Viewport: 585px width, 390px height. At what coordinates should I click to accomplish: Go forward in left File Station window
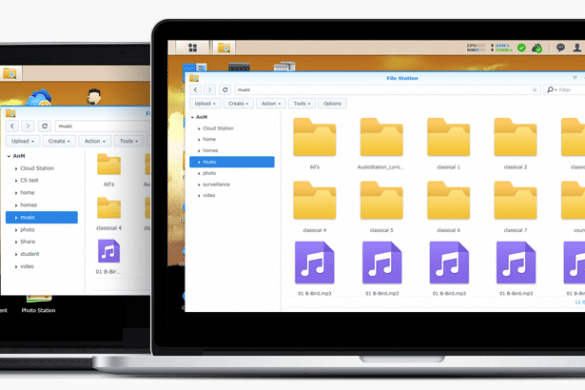28,126
